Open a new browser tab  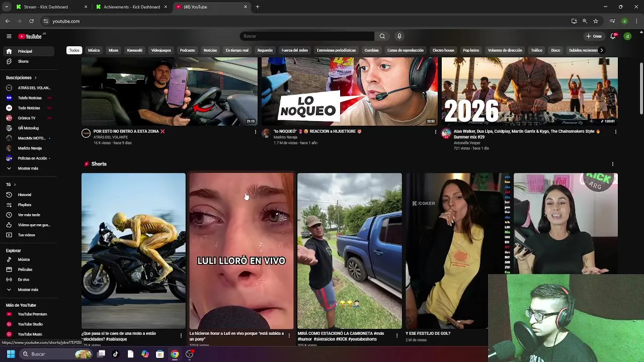coord(258,7)
